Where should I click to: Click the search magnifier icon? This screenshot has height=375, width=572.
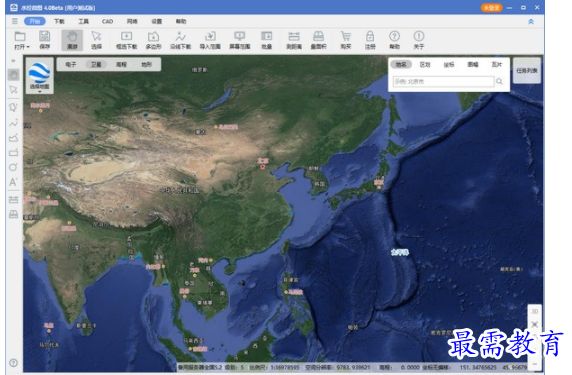(499, 81)
